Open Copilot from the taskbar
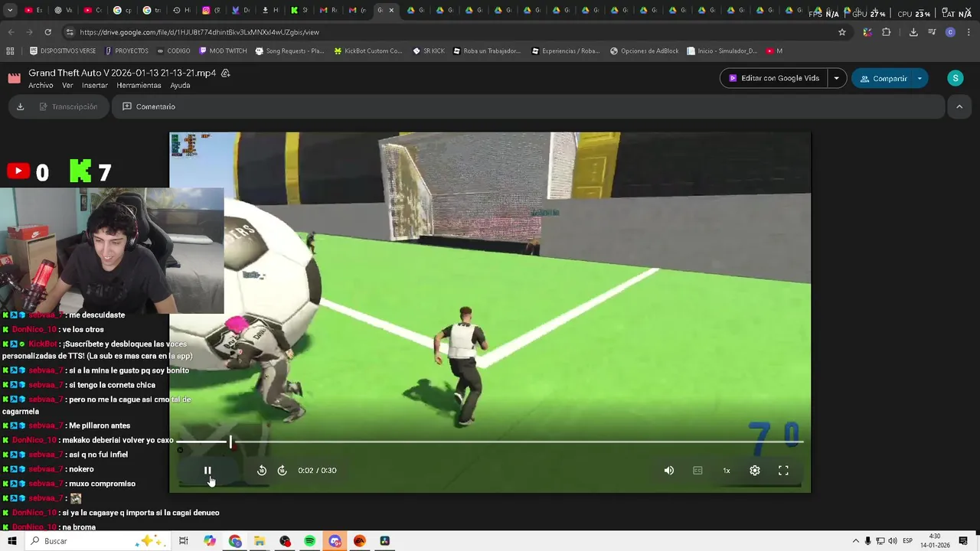980x551 pixels. coord(210,541)
